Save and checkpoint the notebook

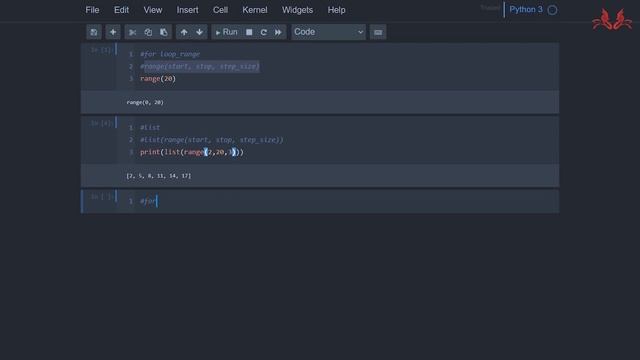point(94,32)
